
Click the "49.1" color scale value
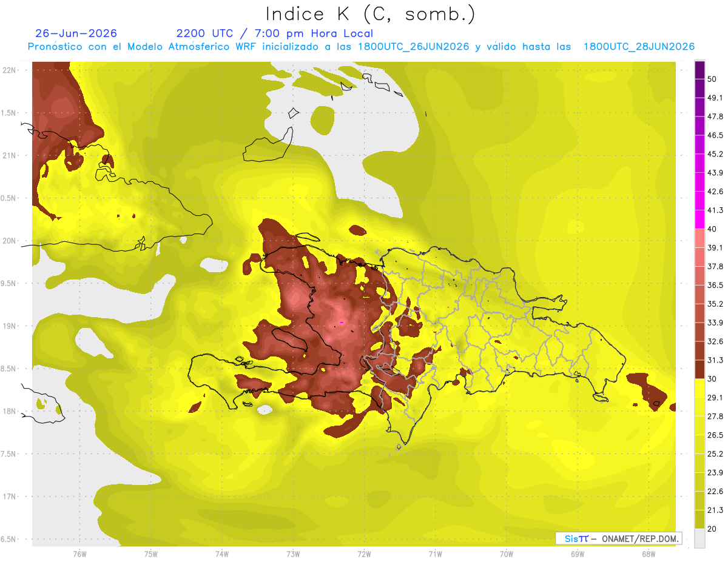(x=715, y=98)
